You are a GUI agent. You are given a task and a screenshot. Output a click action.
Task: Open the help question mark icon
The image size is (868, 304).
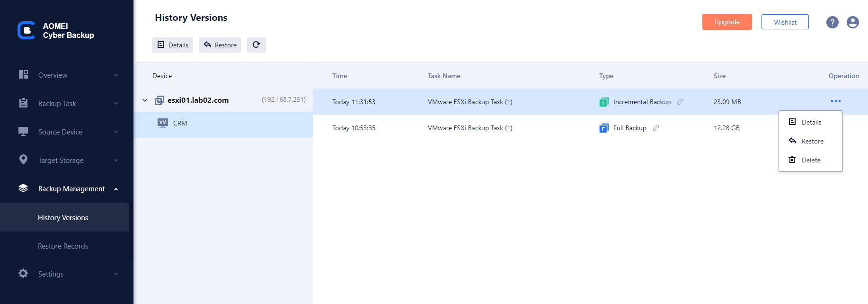tap(833, 22)
